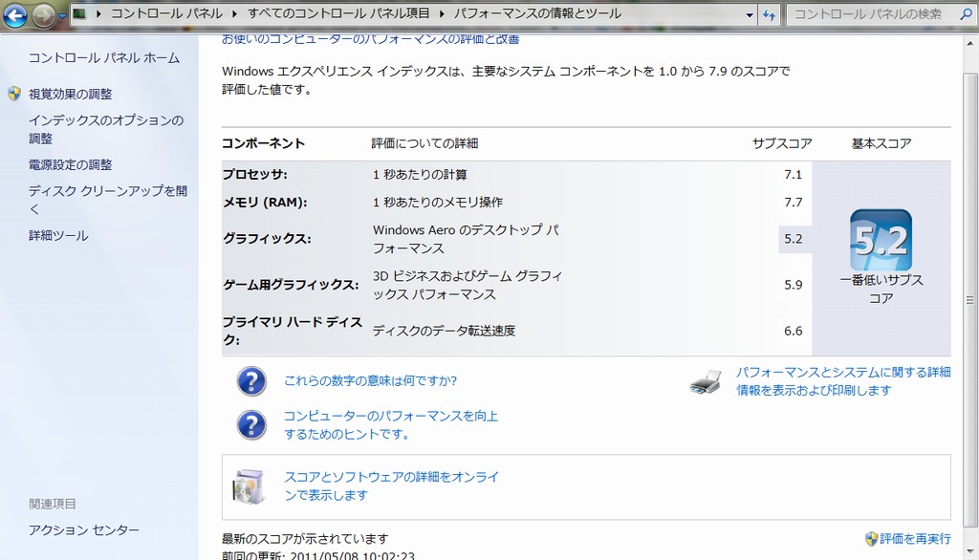Screen dimensions: 979x560
Task: Click gaming graphics subscore 5.9
Action: pos(793,285)
